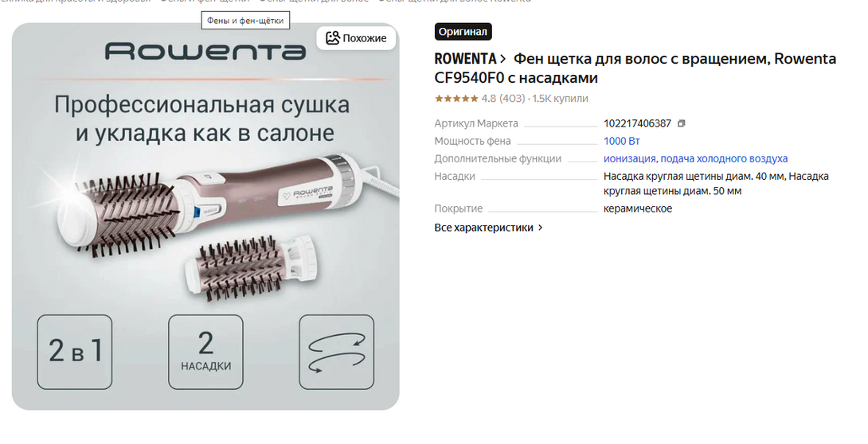
Task: Click the 2 насадки badge icon
Action: 206,352
